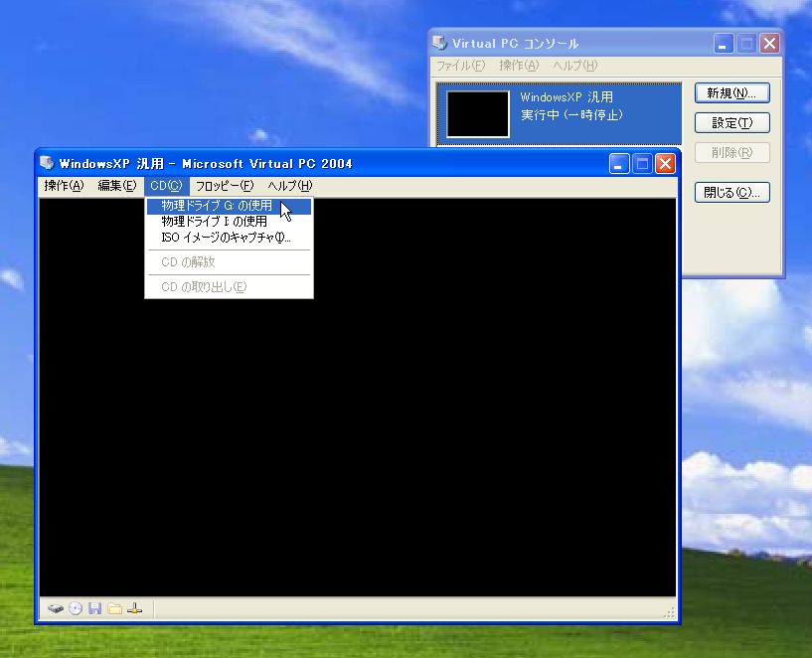Choose ISO イメージのキャプチャ(I)...
The image size is (812, 658).
[x=229, y=238]
